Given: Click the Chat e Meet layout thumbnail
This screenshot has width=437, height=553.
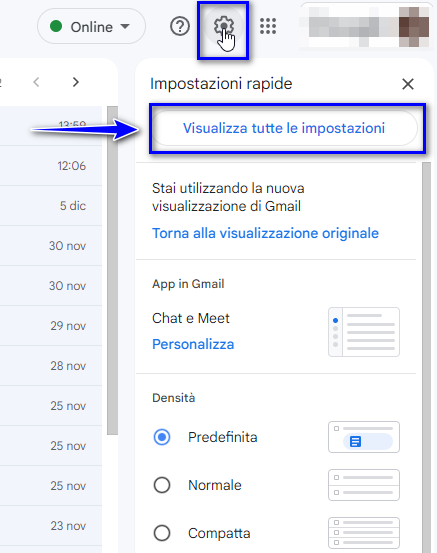Looking at the screenshot, I should (x=364, y=332).
